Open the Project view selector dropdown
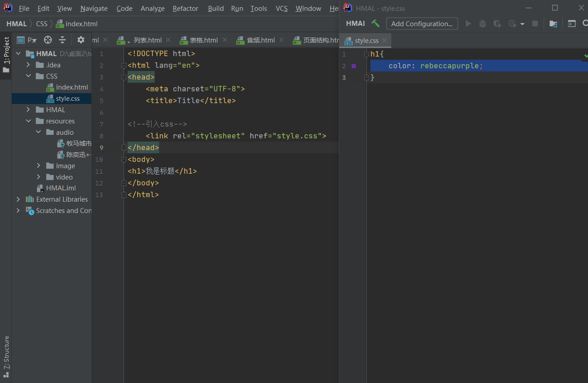 (x=27, y=40)
